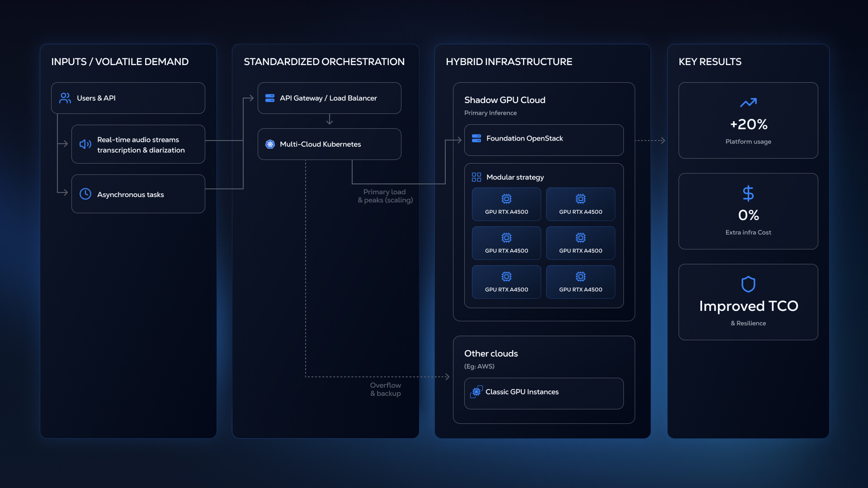The width and height of the screenshot is (868, 488).
Task: Follow the Overflow & backup dashed arrow label
Action: click(x=385, y=389)
